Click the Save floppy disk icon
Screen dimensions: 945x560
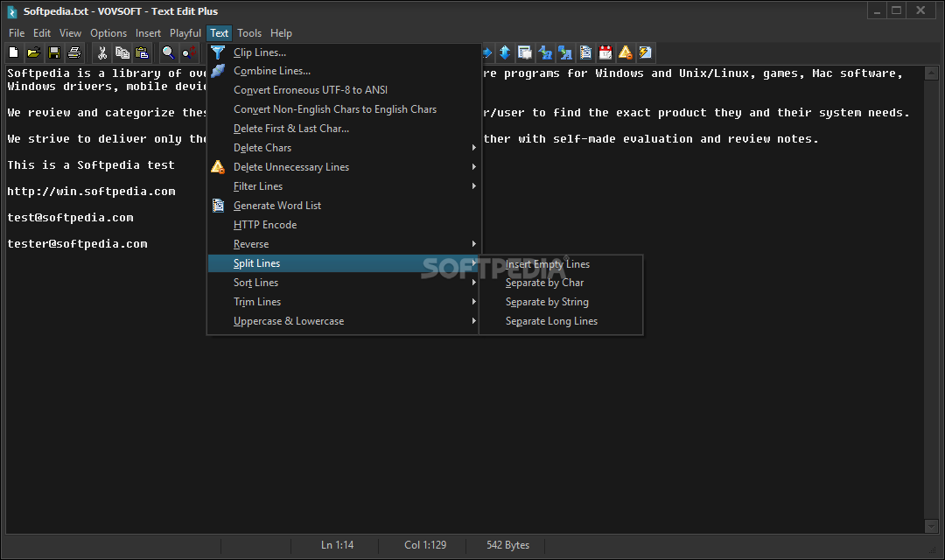(54, 53)
